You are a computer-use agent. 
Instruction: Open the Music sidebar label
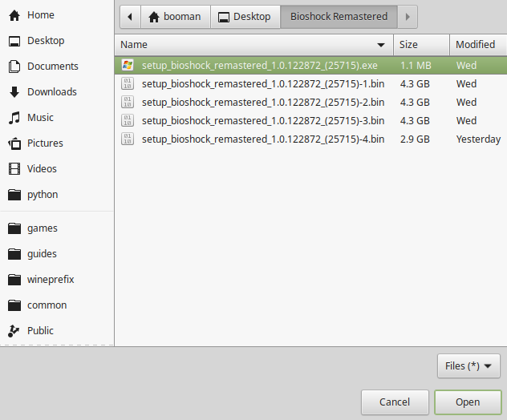(x=40, y=118)
